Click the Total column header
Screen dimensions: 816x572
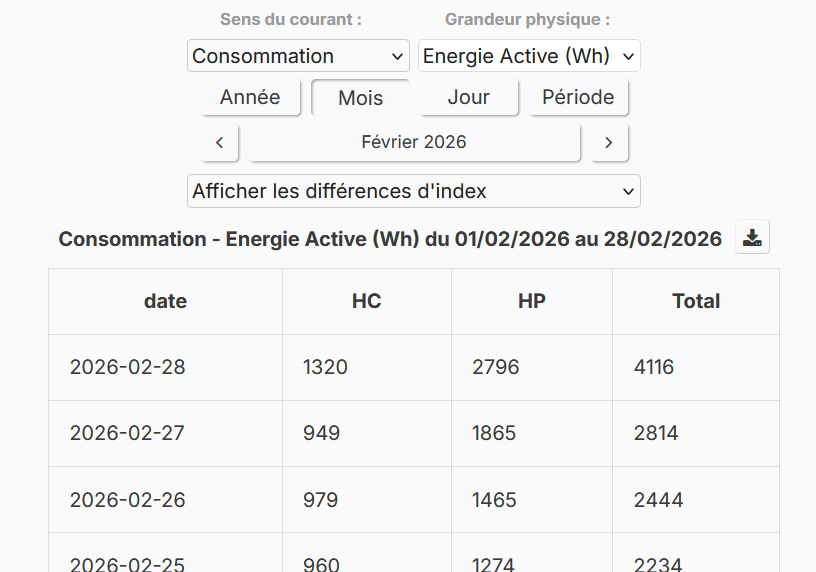[696, 301]
